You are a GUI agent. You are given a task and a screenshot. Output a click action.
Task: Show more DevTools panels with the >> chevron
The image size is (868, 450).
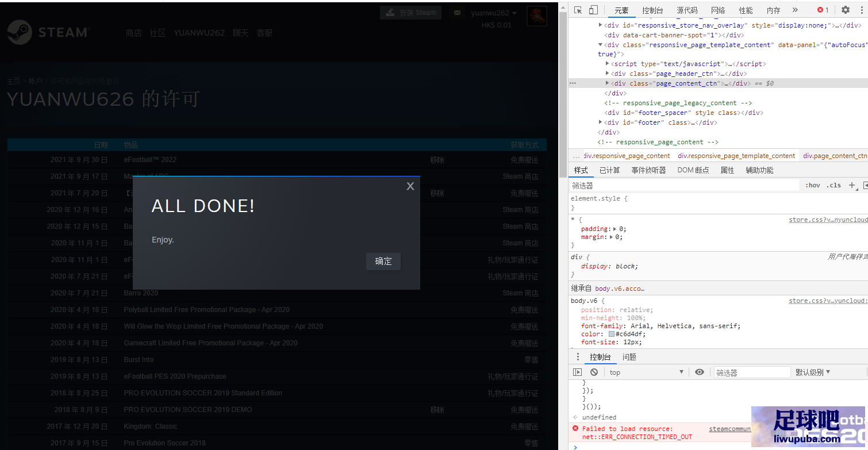(795, 10)
